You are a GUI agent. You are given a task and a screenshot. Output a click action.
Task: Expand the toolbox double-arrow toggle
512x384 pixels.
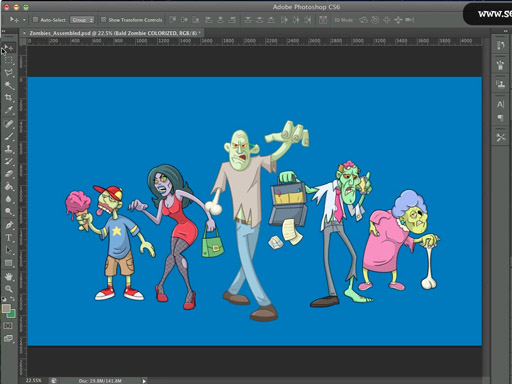pyautogui.click(x=4, y=31)
